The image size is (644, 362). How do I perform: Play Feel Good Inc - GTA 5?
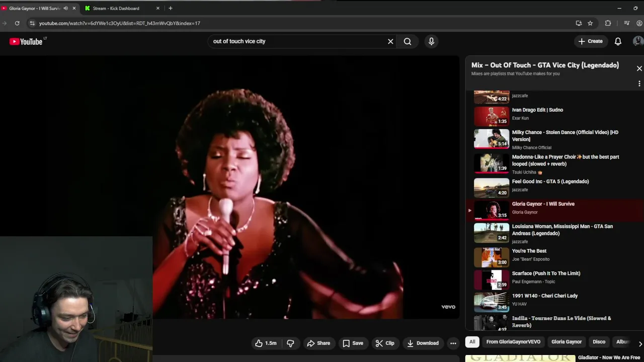point(550,182)
